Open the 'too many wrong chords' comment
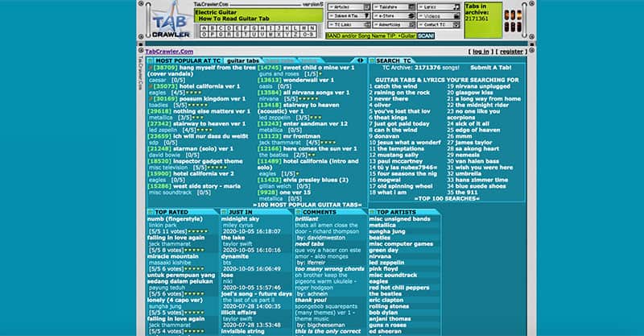644x336 pixels. point(329,268)
